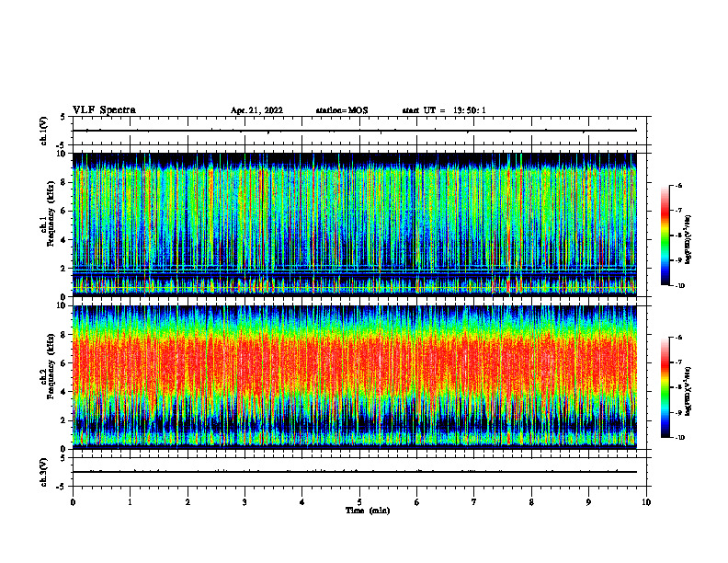The height and width of the screenshot is (563, 728).
Task: Click the ch.1 color bar log(PSD) label
Action: [688, 239]
